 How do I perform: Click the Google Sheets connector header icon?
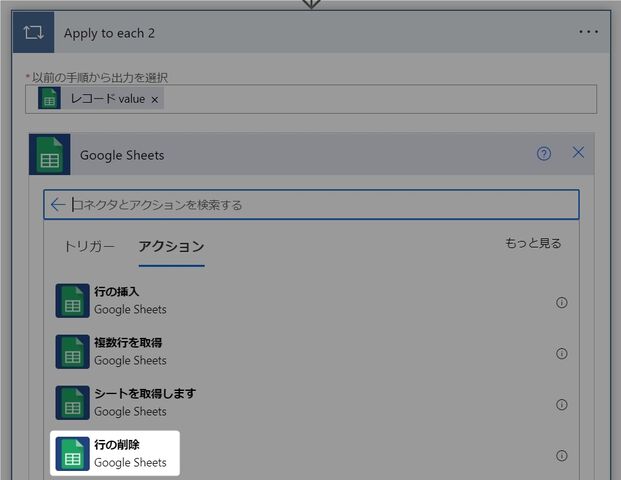coord(50,154)
